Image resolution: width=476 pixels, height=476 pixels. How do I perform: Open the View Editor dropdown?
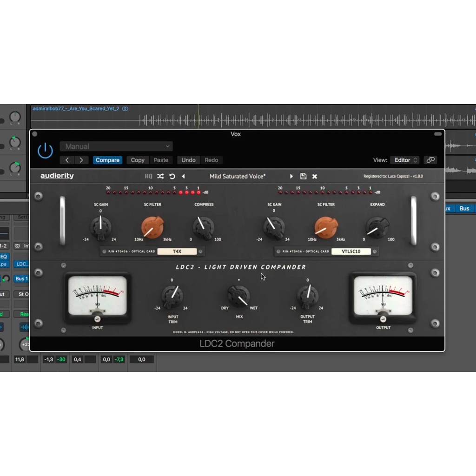[x=405, y=160]
